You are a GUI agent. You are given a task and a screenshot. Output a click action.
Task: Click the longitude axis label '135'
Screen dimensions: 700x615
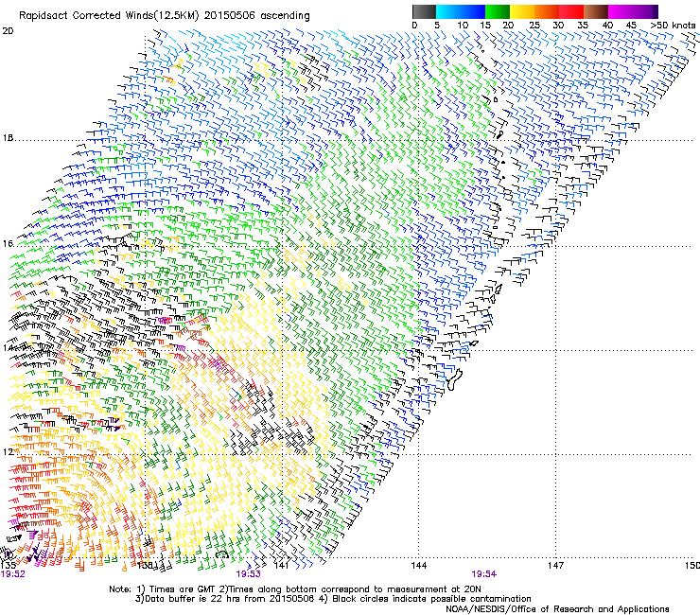point(9,566)
